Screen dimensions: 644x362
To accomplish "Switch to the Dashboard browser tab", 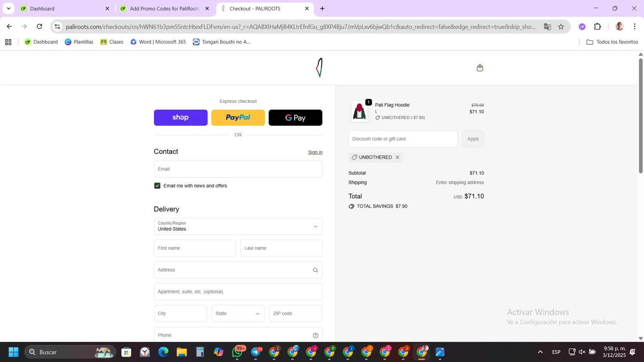I will click(x=60, y=9).
